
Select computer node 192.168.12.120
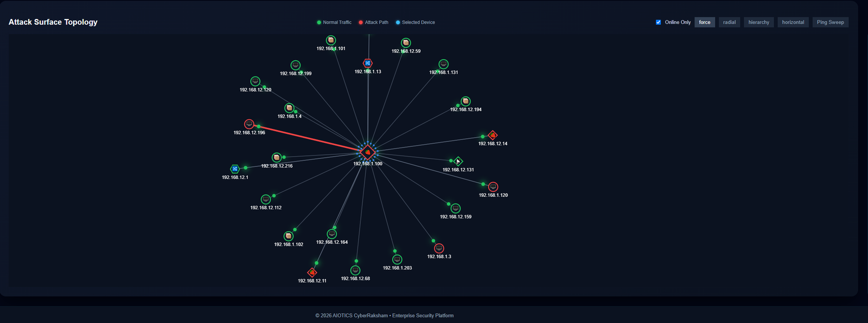tap(256, 81)
